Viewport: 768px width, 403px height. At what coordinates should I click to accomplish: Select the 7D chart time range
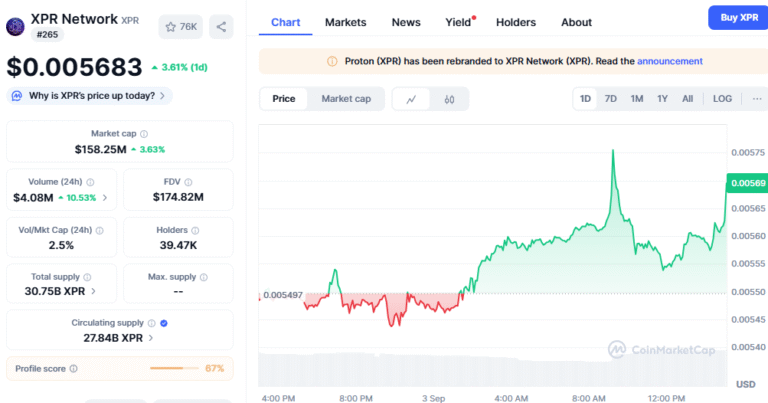tap(610, 99)
